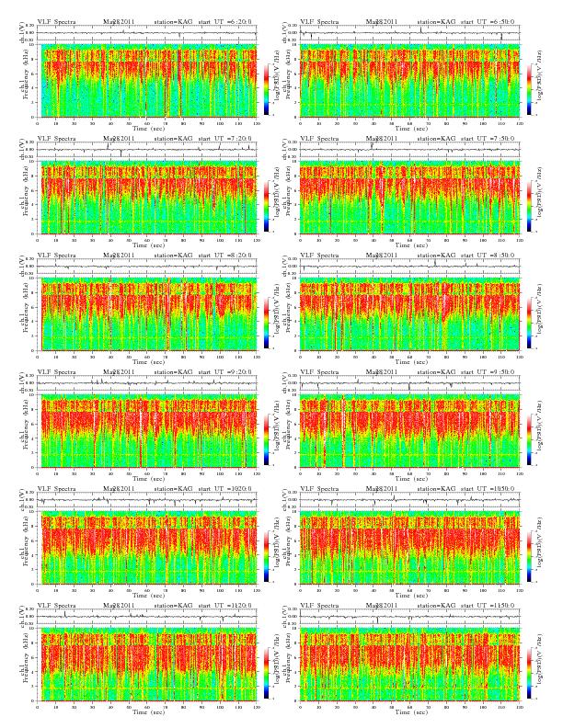Screen dimensions: 563x728
Task: Click the ch.1 waveform strip above the 10:50:0 spectrogram
Action: [409, 500]
